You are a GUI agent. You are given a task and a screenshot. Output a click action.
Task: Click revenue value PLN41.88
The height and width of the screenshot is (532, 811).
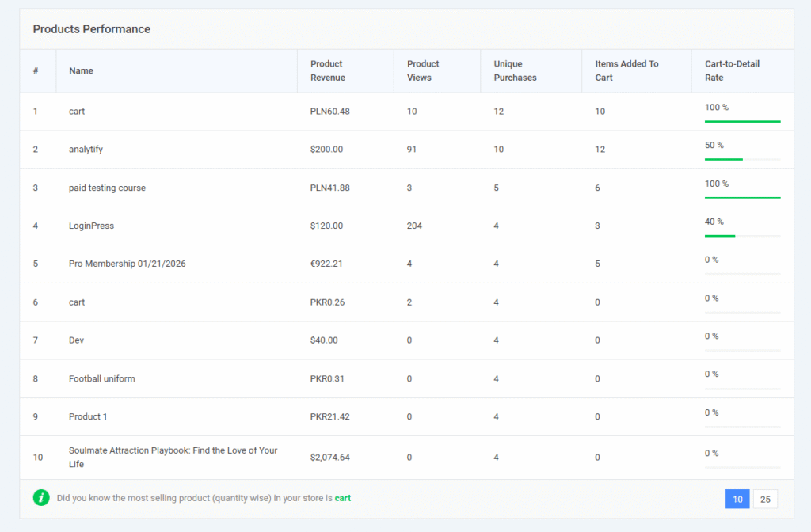click(x=330, y=188)
